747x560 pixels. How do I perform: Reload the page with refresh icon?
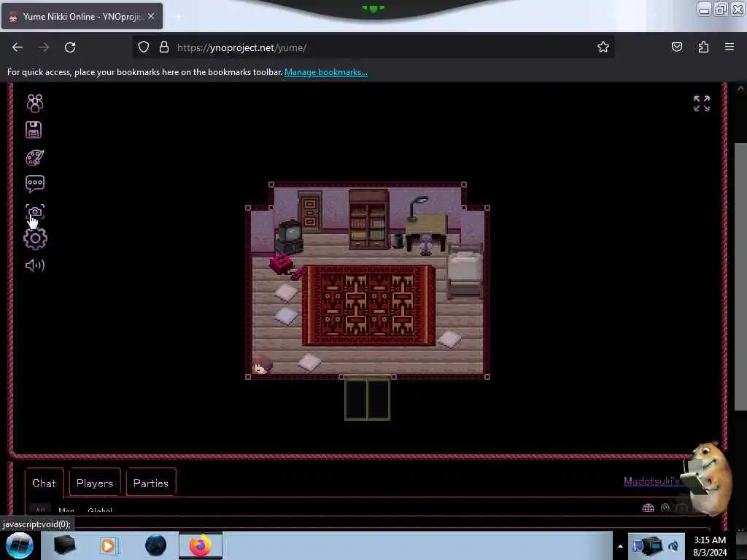pos(70,47)
